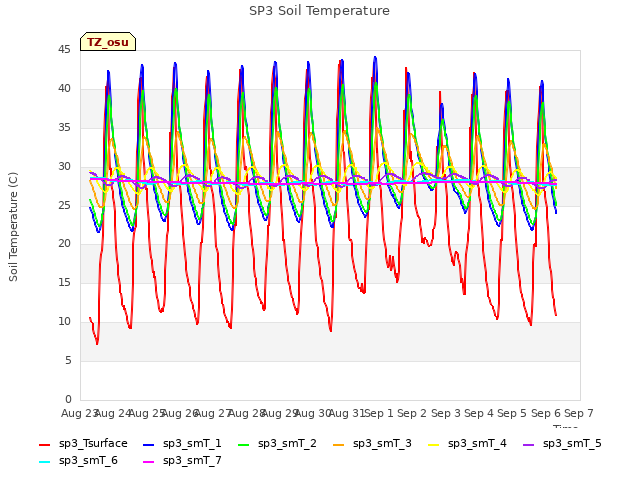Click the 35 y-axis tick label
The height and width of the screenshot is (480, 640).
pos(64,127)
